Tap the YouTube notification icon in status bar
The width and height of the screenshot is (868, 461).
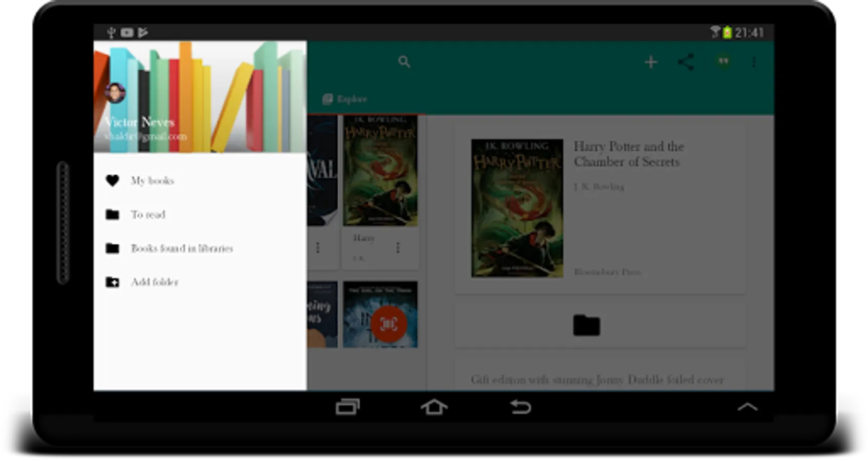point(127,33)
